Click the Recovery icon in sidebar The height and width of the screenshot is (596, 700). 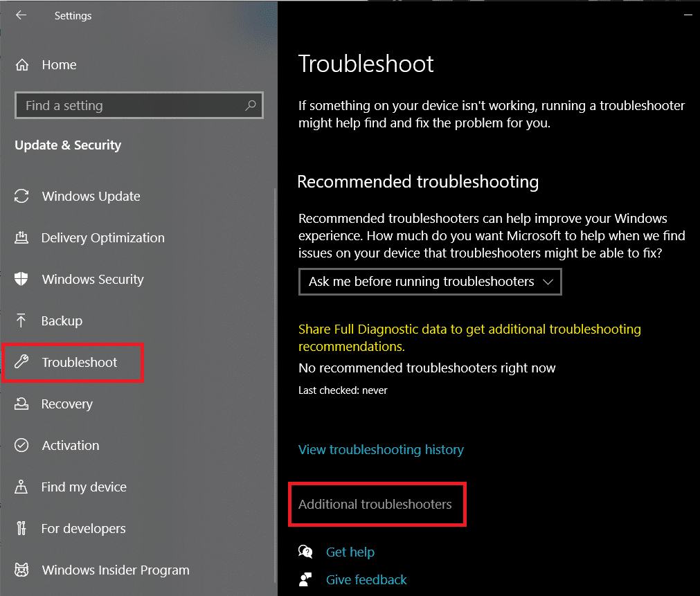pos(21,404)
